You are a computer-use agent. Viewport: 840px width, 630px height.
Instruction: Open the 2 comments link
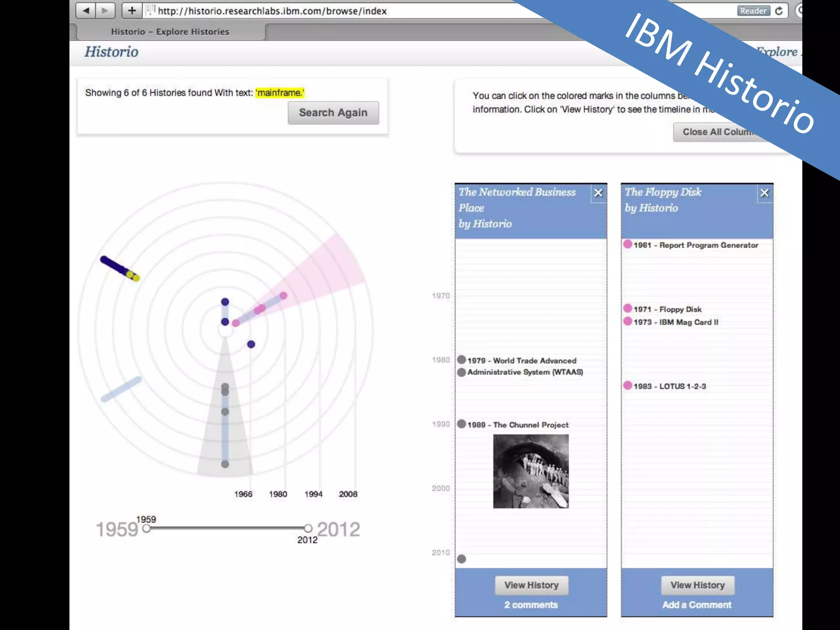coord(531,605)
